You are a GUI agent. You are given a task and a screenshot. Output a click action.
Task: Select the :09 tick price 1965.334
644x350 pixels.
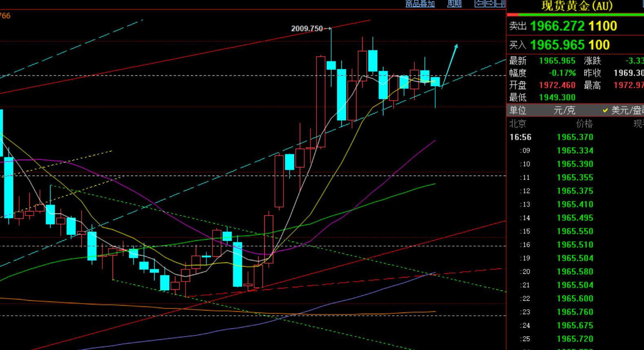[x=575, y=151]
